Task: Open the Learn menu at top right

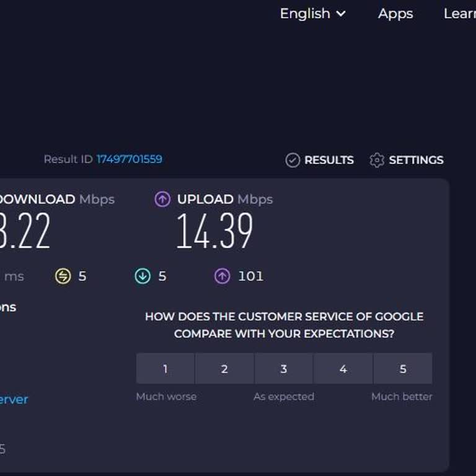Action: click(460, 14)
